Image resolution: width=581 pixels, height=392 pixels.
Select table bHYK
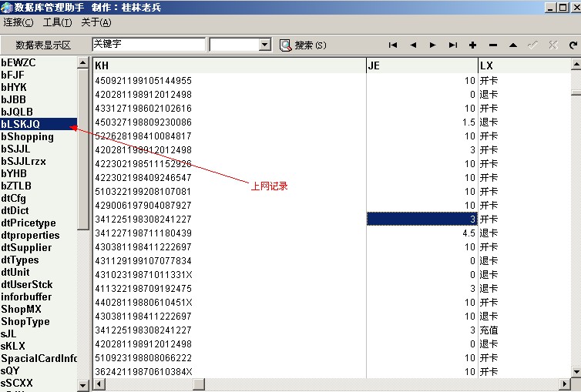[14, 87]
